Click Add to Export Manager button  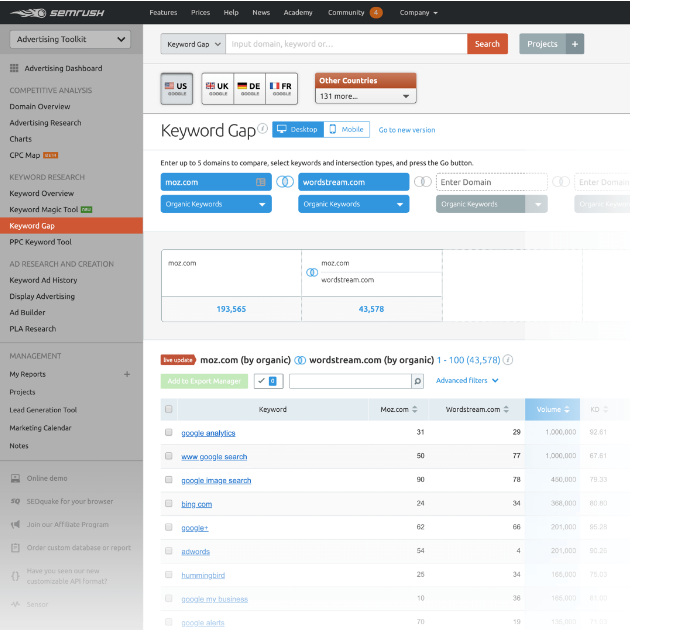204,381
